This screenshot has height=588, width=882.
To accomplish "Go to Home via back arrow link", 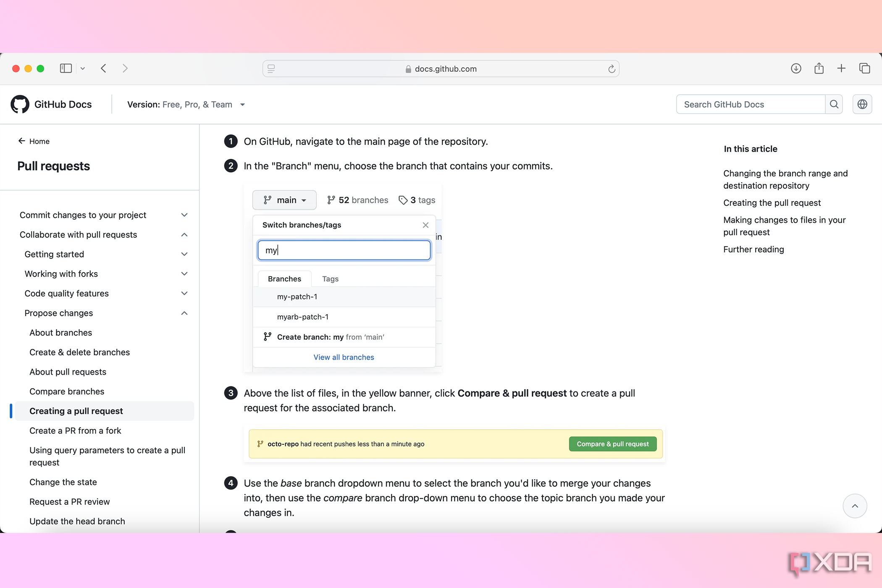I will 34,141.
